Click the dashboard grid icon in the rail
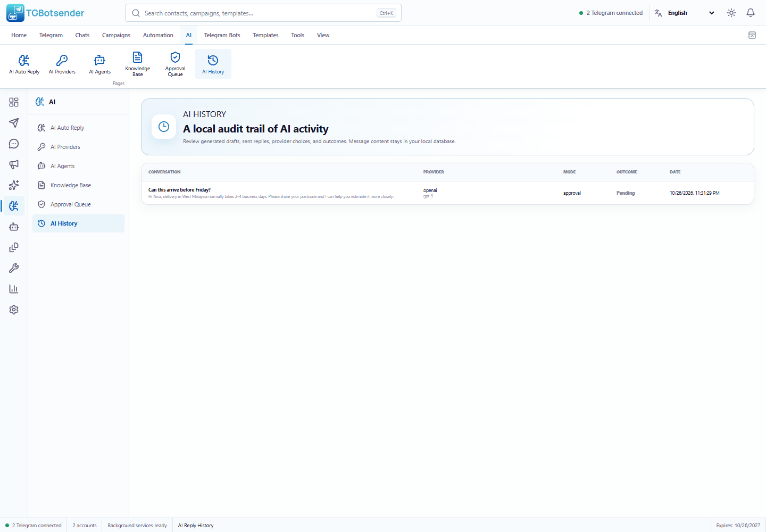The height and width of the screenshot is (532, 766). [x=14, y=102]
